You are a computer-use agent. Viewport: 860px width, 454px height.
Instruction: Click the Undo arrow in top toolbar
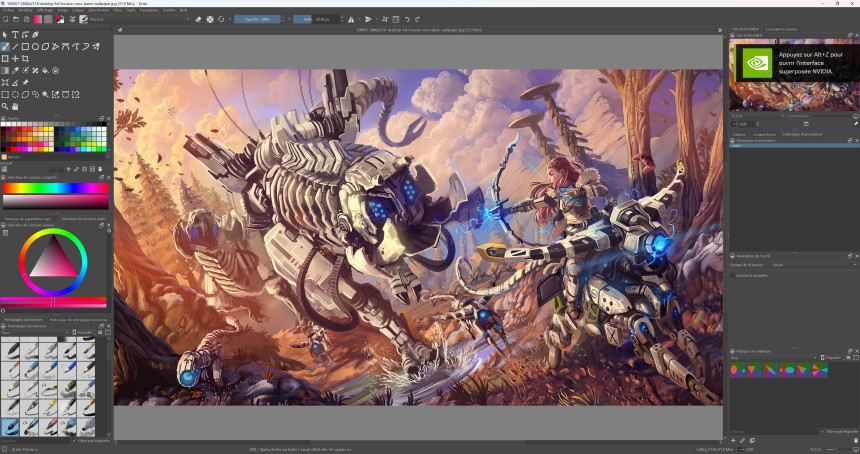[x=407, y=19]
